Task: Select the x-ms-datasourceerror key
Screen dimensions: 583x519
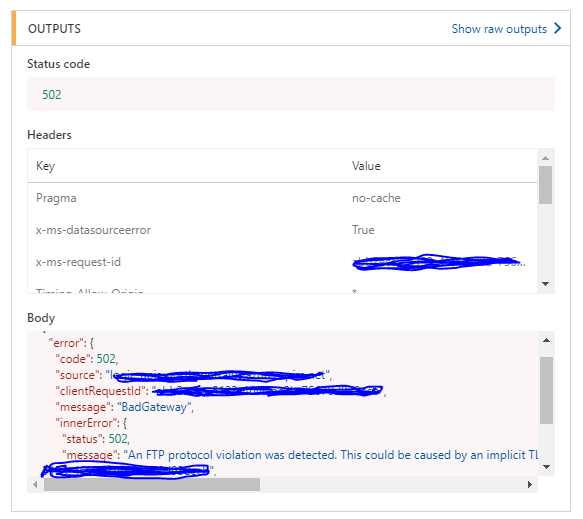Action: coord(93,230)
